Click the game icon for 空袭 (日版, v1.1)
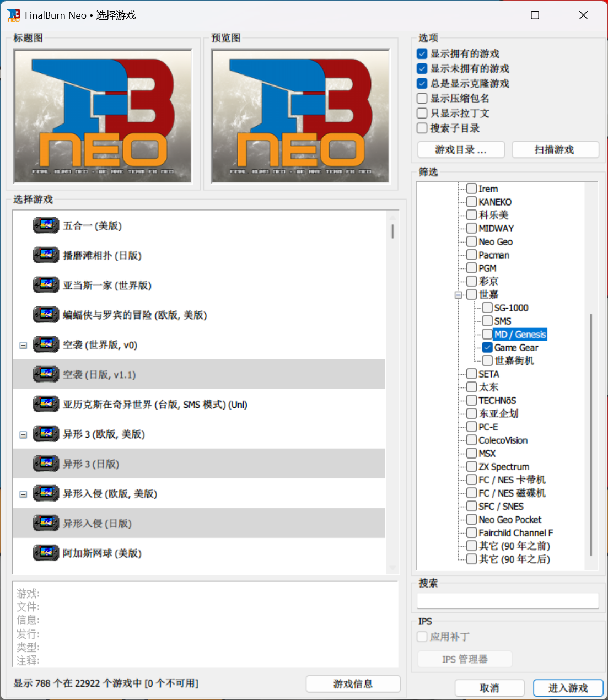Screen dimensions: 608x700 coord(46,374)
